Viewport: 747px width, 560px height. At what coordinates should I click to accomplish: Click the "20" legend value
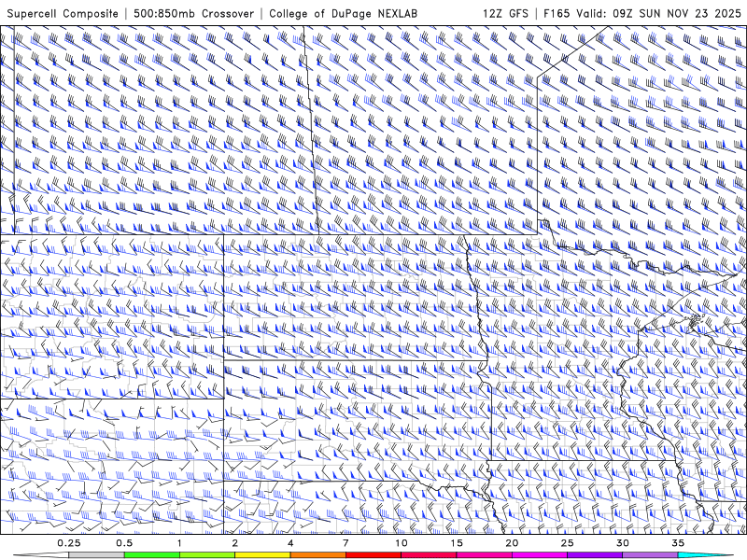tap(512, 543)
